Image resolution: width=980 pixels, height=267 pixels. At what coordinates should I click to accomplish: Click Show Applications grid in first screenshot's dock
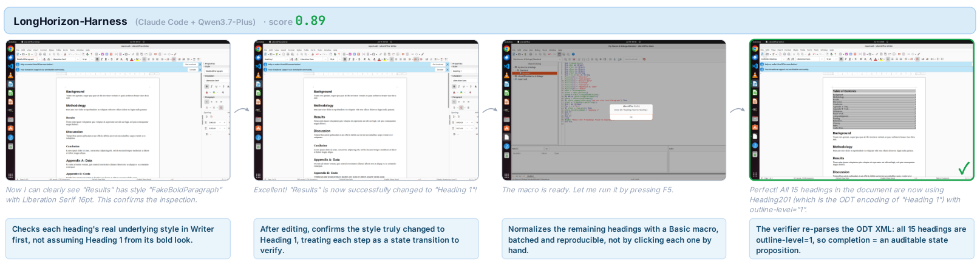tap(10, 176)
